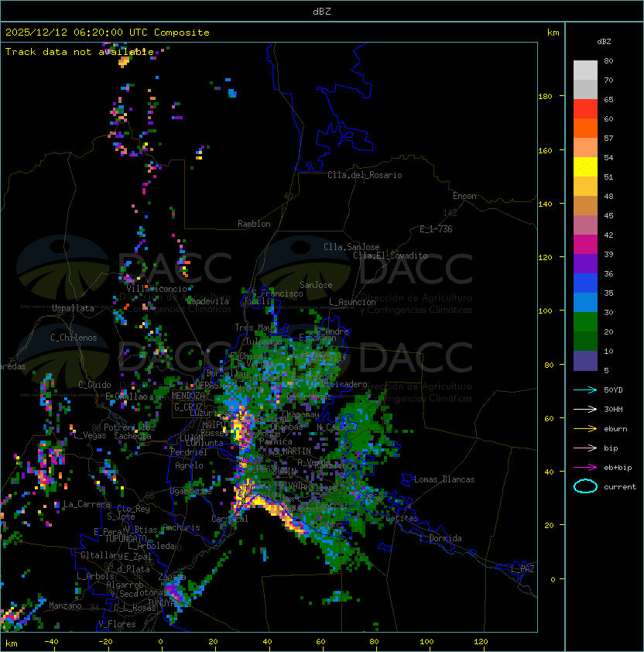The height and width of the screenshot is (652, 644).
Task: Pick the slate blue 5-10 dBZ swatch
Action: coord(585,361)
